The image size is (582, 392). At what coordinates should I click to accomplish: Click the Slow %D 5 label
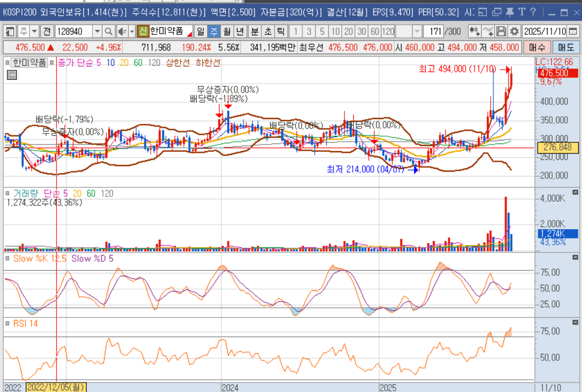click(92, 259)
